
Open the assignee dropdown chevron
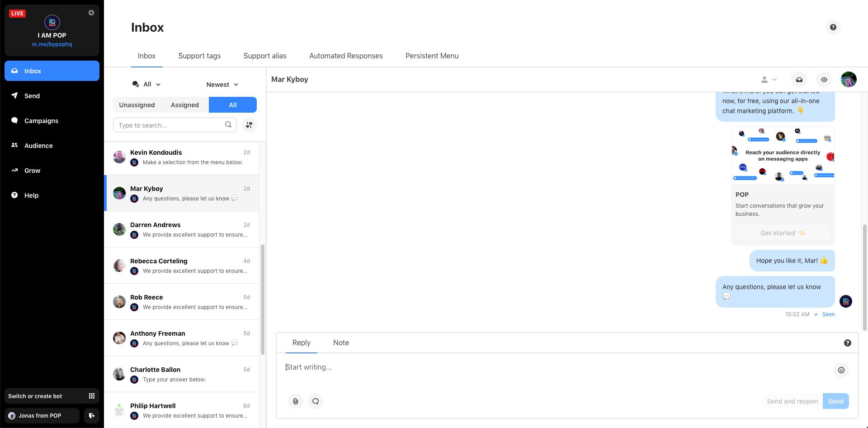click(x=774, y=79)
